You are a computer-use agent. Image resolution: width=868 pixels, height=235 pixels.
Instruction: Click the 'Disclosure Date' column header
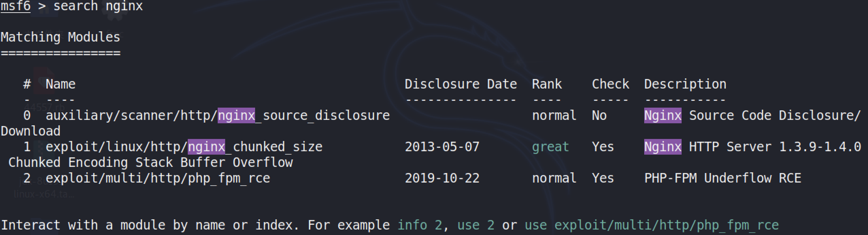coord(461,84)
